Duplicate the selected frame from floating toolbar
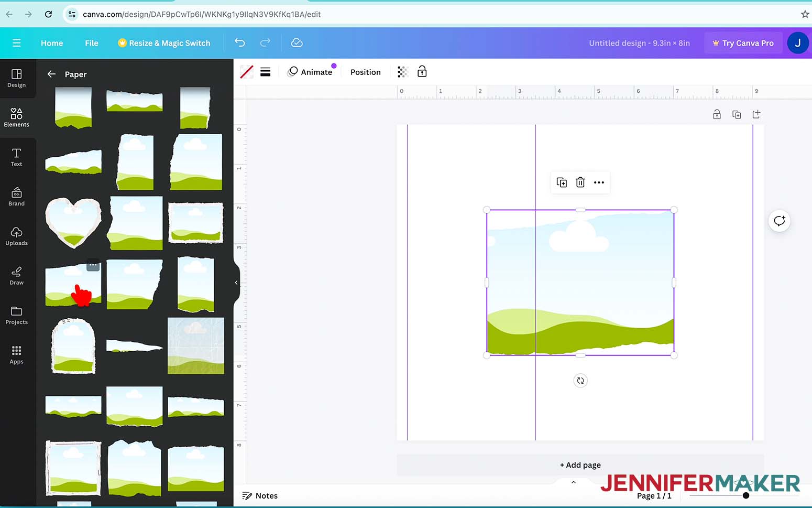 pyautogui.click(x=562, y=182)
